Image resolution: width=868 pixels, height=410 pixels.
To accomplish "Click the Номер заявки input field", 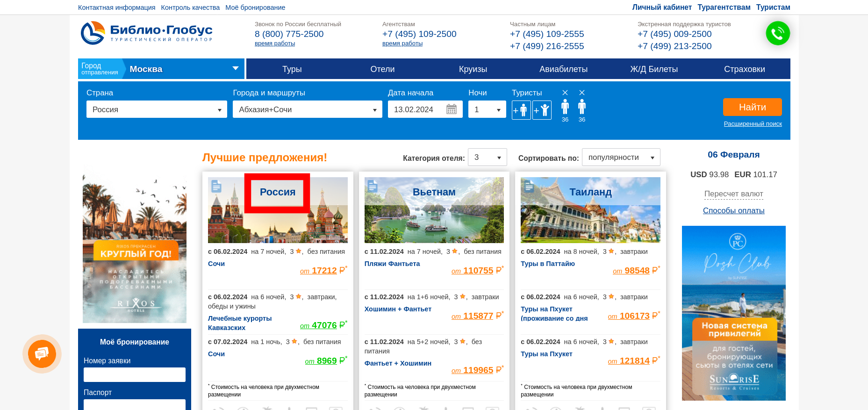I will point(135,374).
